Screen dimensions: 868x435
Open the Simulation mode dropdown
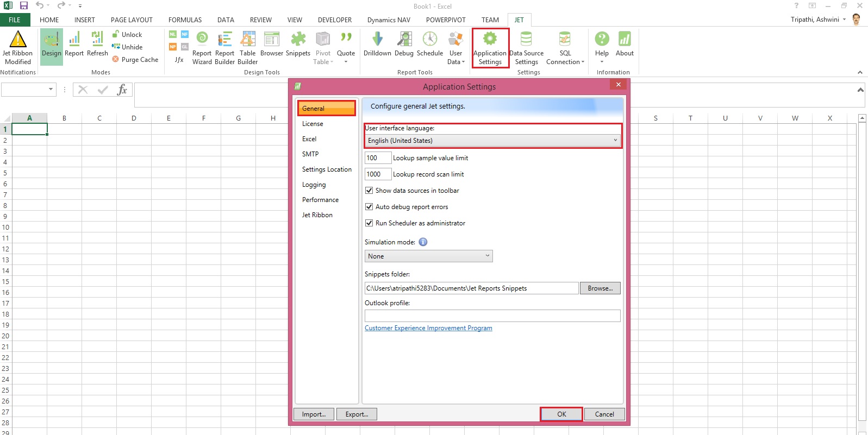428,256
